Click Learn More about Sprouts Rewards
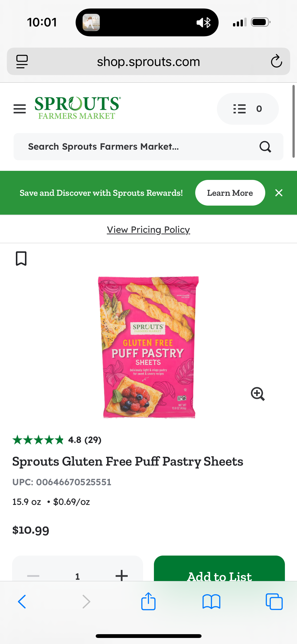This screenshot has width=297, height=644. (x=230, y=193)
